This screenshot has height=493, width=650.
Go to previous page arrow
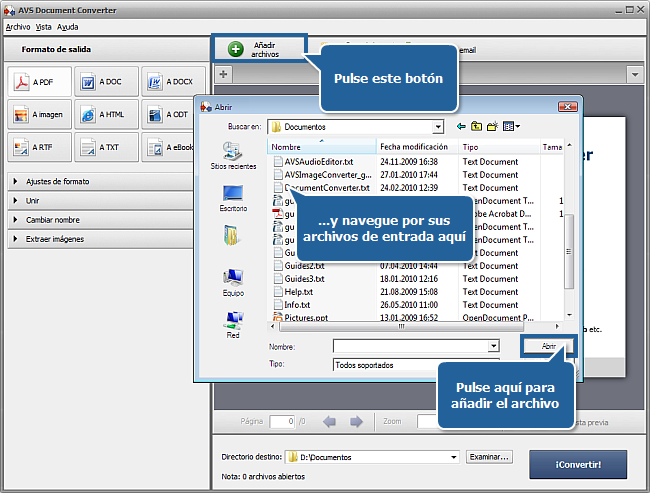coord(330,422)
